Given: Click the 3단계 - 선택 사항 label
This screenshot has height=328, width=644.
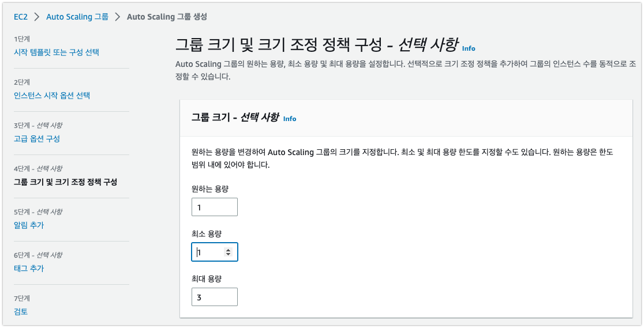Looking at the screenshot, I should pyautogui.click(x=38, y=125).
